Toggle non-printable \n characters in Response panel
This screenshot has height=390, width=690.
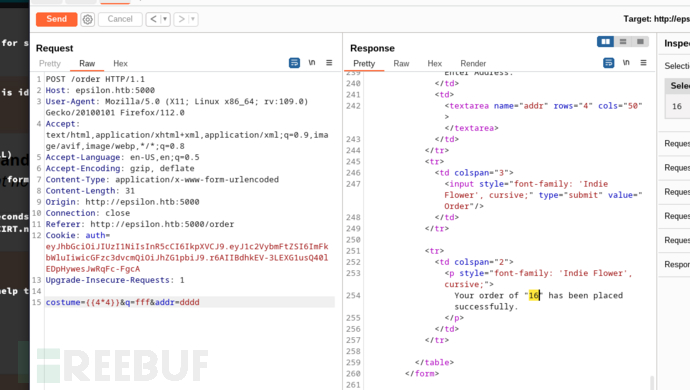[626, 63]
